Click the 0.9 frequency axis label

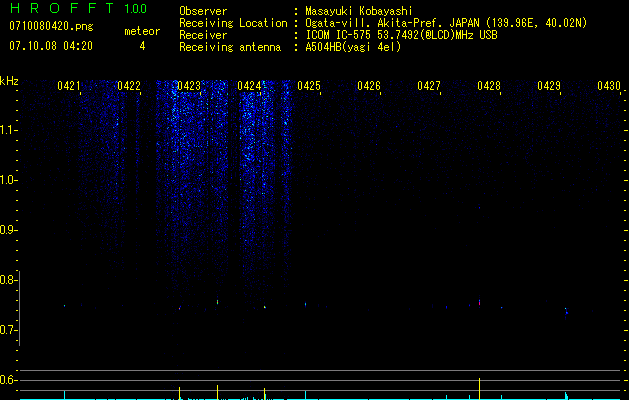7,230
